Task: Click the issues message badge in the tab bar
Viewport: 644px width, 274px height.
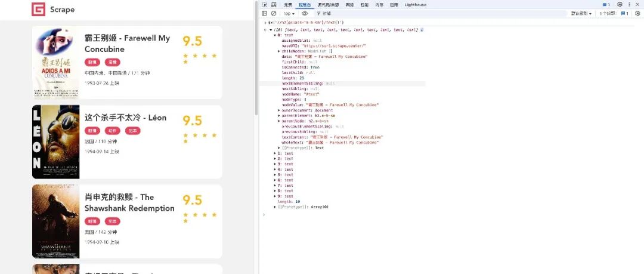Action: point(606,5)
